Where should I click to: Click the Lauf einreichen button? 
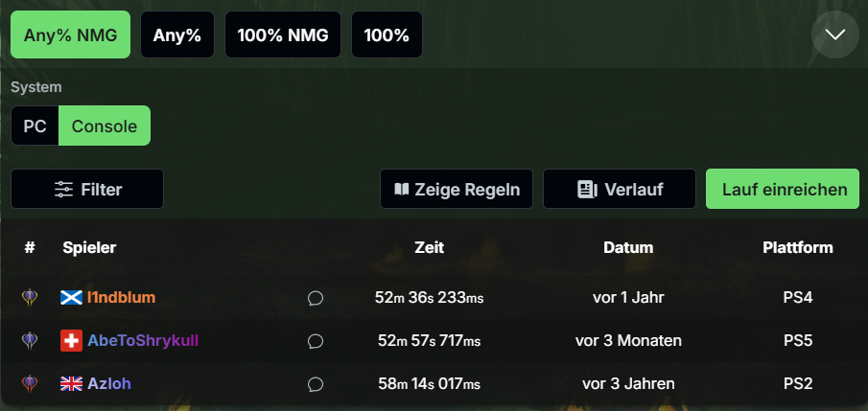783,189
